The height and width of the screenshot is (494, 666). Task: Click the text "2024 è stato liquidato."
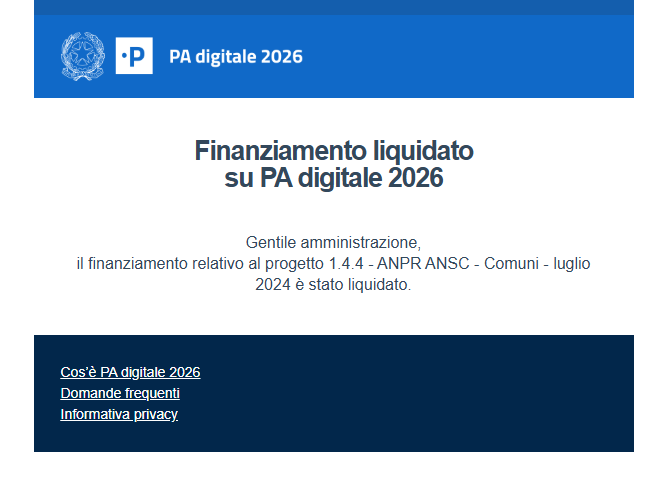[x=333, y=284]
